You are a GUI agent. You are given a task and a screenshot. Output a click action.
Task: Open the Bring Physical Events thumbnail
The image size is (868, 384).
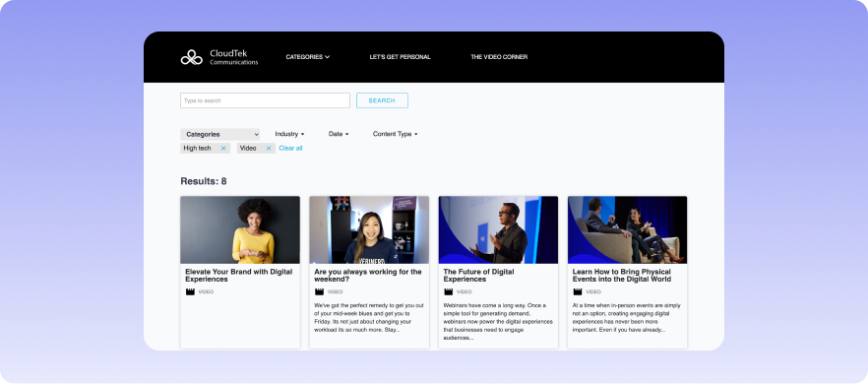627,230
